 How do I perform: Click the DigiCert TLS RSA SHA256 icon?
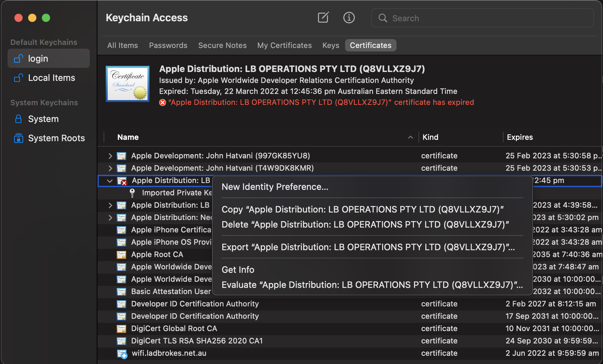(121, 341)
